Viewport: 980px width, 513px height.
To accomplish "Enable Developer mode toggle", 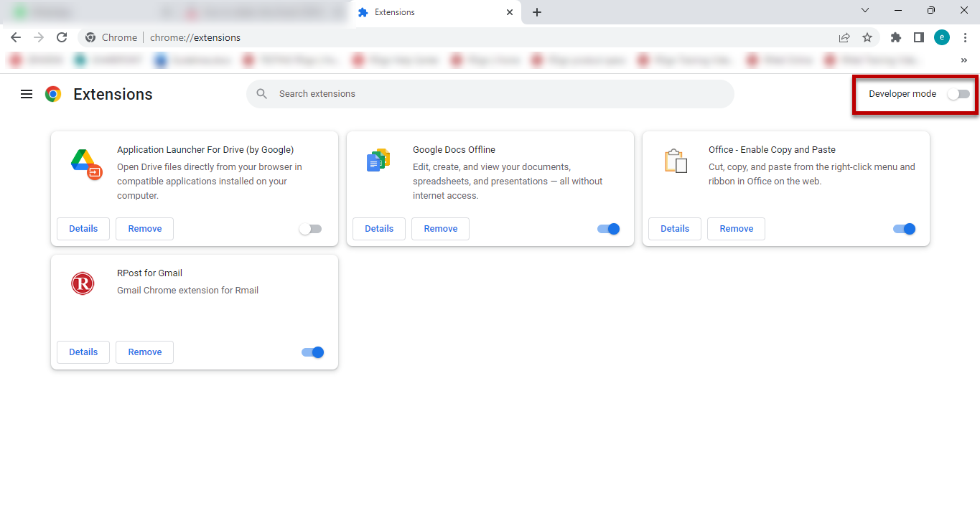I will click(958, 94).
